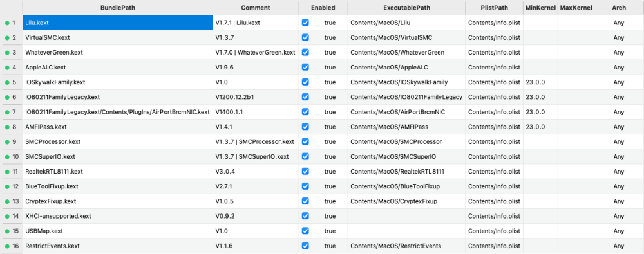Click empty MaxKernel field in Lilu.kext row

(576, 23)
